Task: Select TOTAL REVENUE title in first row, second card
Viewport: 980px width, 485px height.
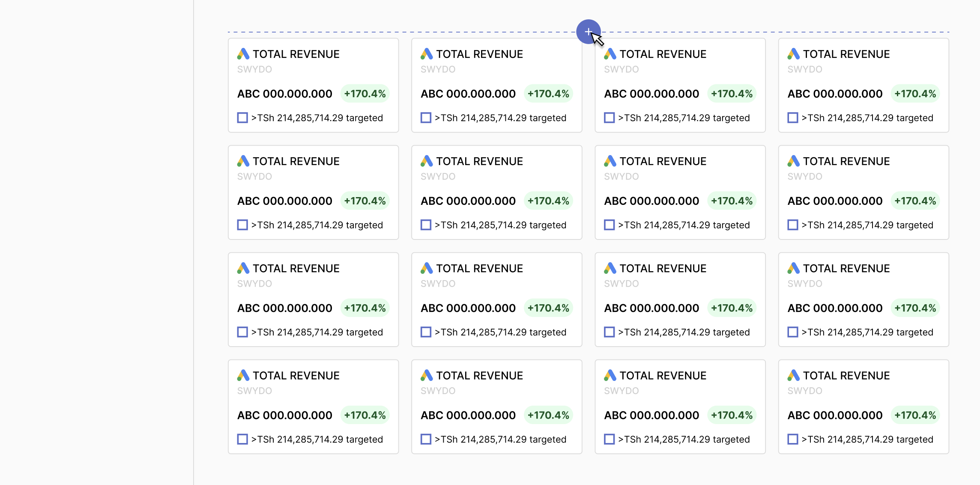Action: [x=480, y=54]
